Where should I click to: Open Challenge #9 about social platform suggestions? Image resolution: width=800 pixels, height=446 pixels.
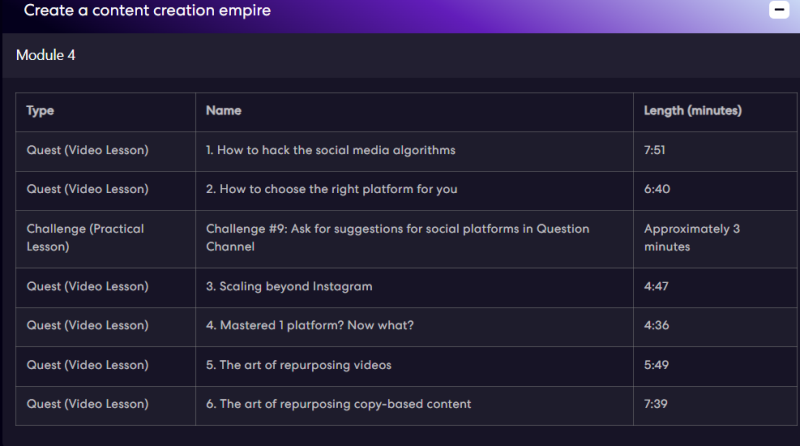[397, 238]
